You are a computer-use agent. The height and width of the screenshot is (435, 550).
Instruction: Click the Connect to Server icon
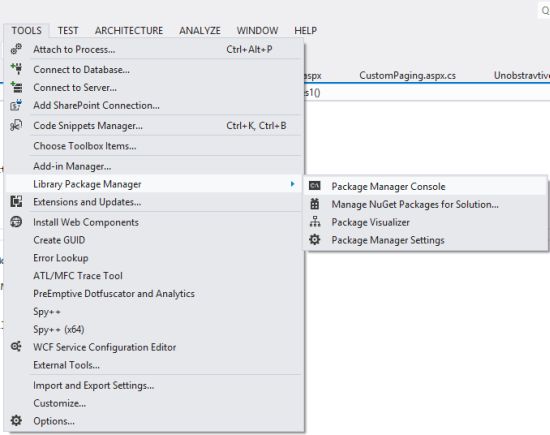coord(16,87)
